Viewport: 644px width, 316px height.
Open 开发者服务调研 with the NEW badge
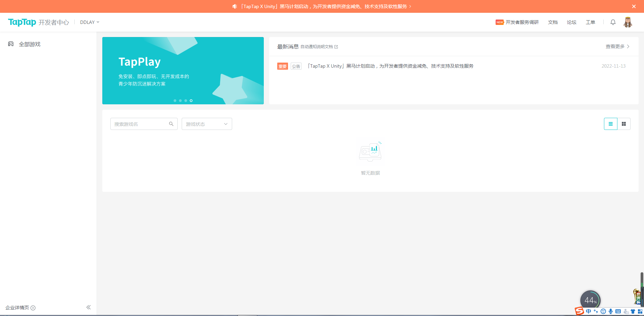click(517, 22)
